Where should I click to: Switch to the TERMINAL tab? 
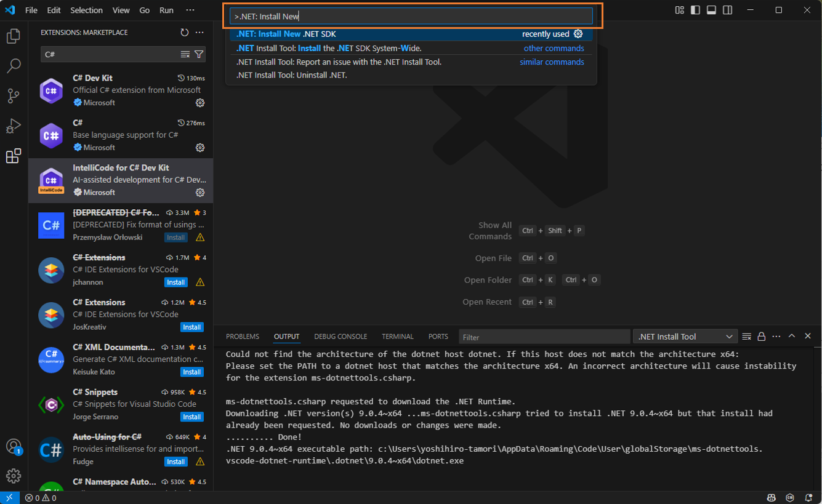(x=397, y=337)
